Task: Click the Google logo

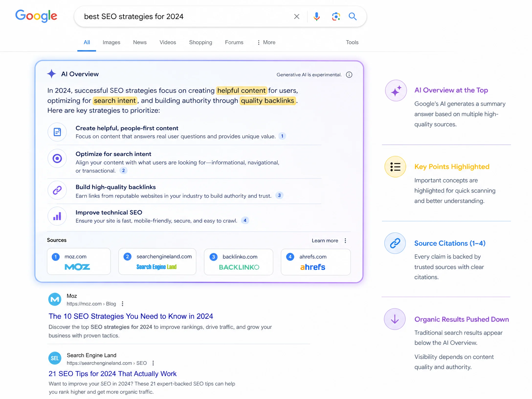Action: pyautogui.click(x=36, y=16)
